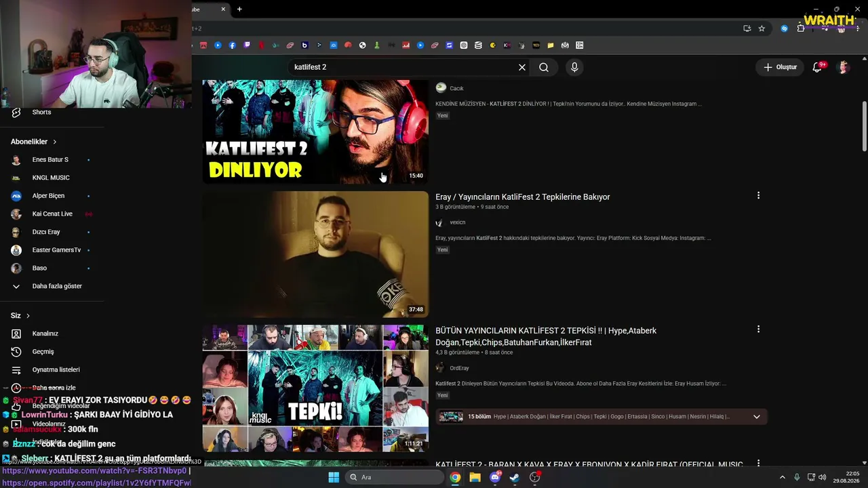
Task: Open the vexicn channel avatar
Action: (440, 222)
